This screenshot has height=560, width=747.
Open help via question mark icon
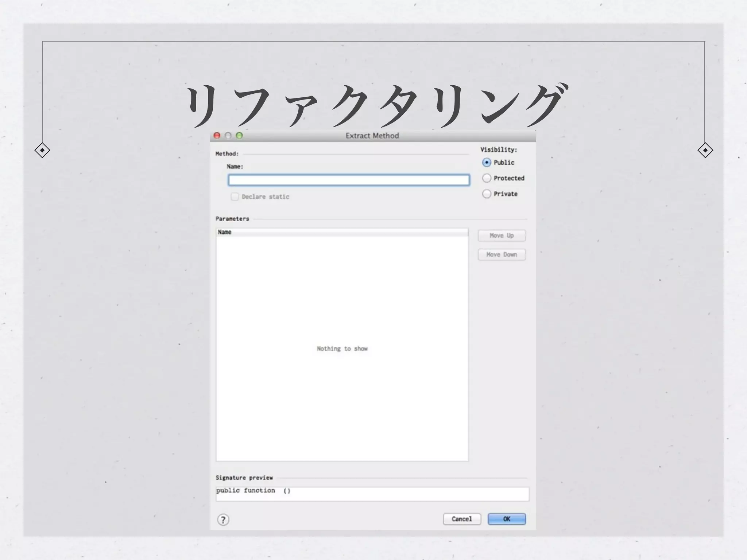coord(223,520)
